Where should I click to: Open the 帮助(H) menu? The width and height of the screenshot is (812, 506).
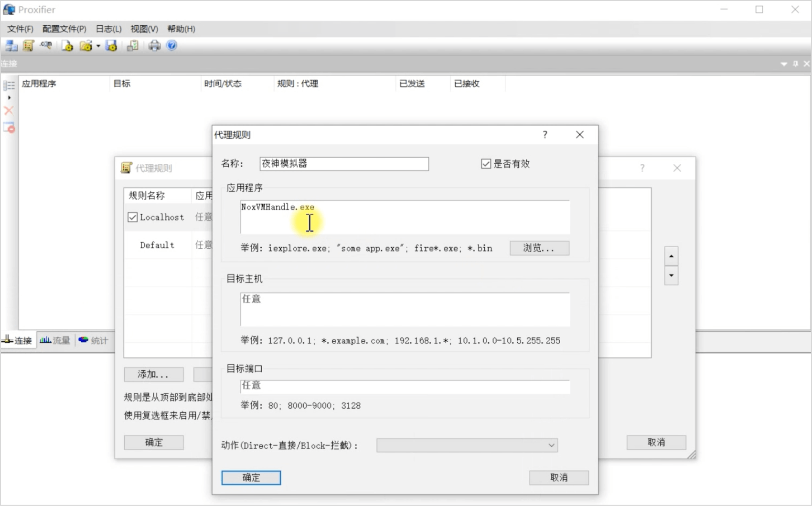coord(181,29)
